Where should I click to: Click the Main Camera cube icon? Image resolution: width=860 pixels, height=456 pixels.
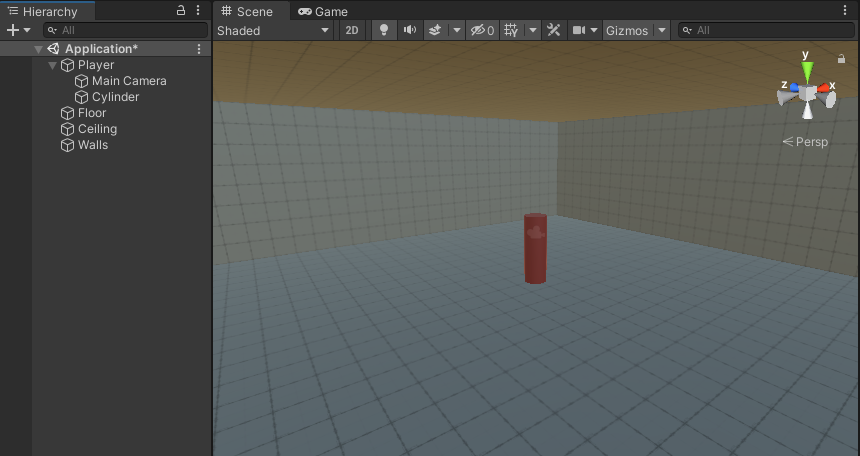[82, 81]
